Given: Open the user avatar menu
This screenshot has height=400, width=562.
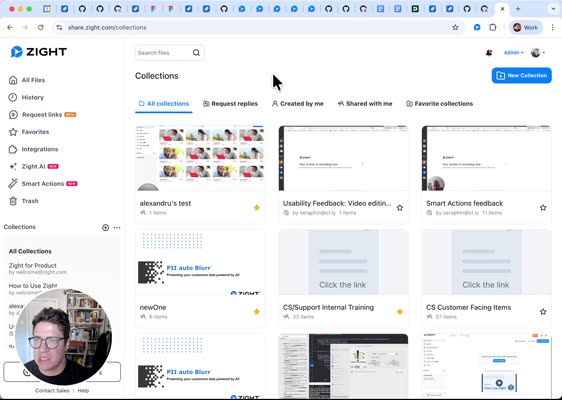Looking at the screenshot, I should pos(538,53).
